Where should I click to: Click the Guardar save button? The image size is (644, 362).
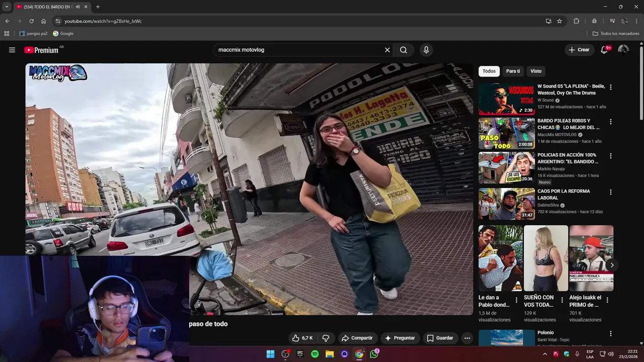[x=440, y=338]
